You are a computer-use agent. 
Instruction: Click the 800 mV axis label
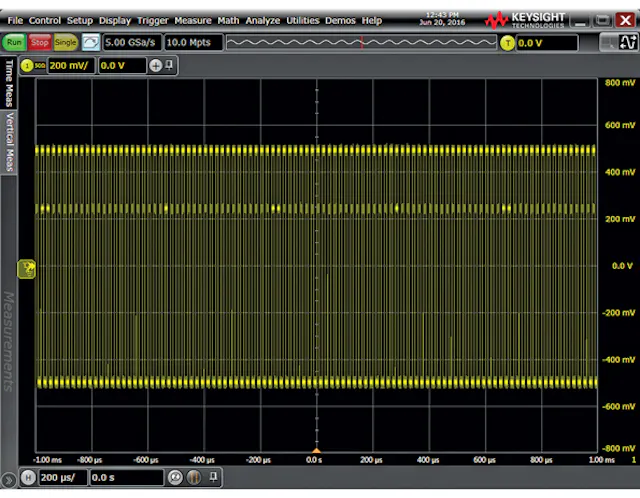pyautogui.click(x=620, y=82)
